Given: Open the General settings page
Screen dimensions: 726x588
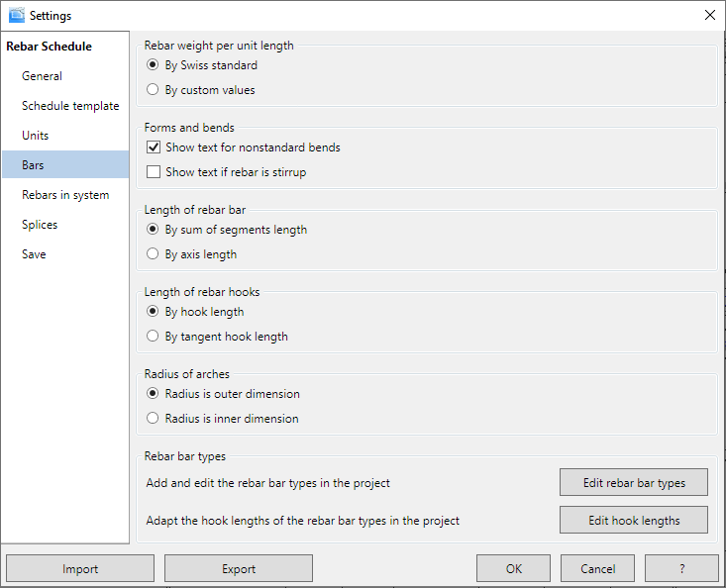Looking at the screenshot, I should pos(43,76).
